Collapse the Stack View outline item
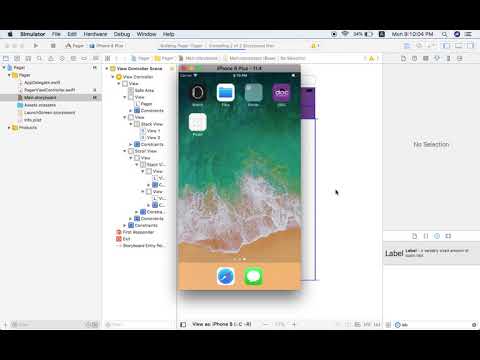Viewport: 480px width, 360px height. coord(131,124)
